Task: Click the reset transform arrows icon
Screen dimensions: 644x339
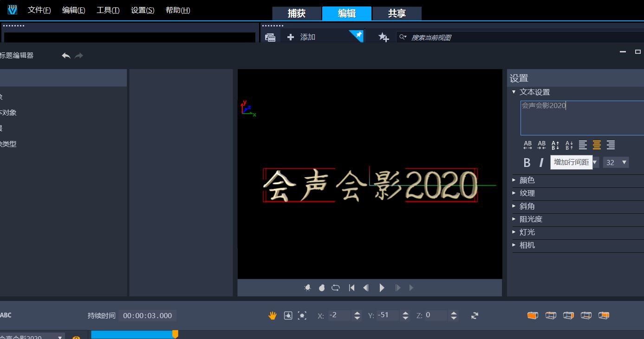Action: [x=475, y=315]
